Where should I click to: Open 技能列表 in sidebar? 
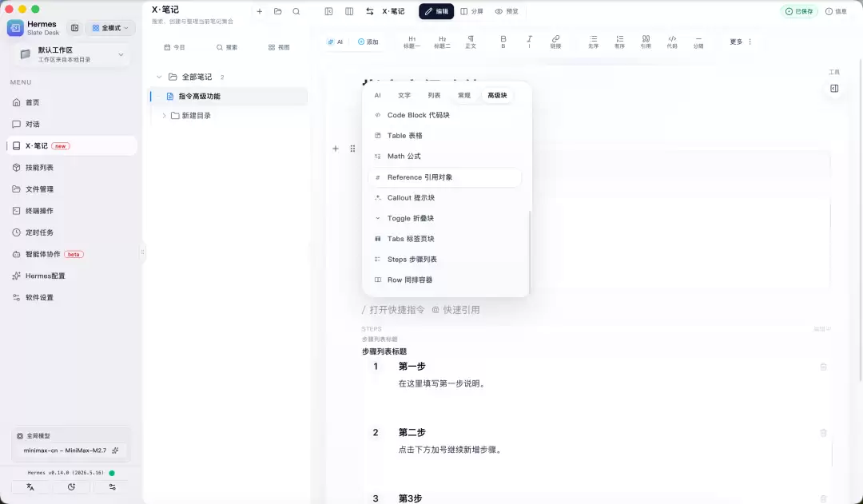(x=72, y=168)
